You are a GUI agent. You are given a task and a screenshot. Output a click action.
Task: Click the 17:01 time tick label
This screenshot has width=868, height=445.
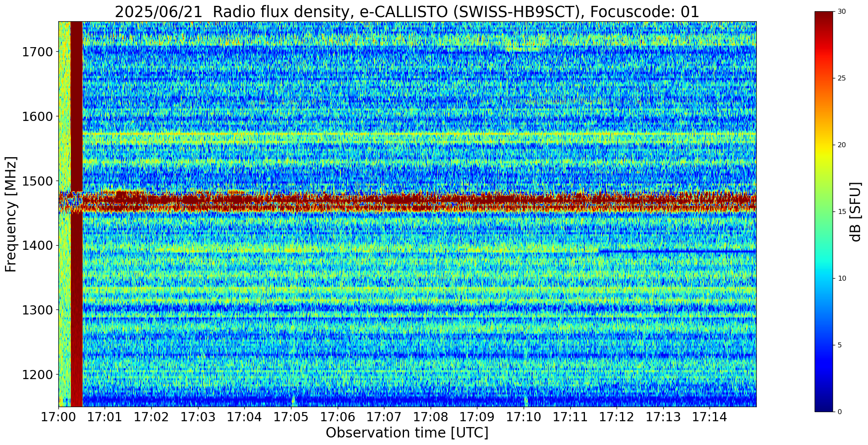pyautogui.click(x=105, y=417)
